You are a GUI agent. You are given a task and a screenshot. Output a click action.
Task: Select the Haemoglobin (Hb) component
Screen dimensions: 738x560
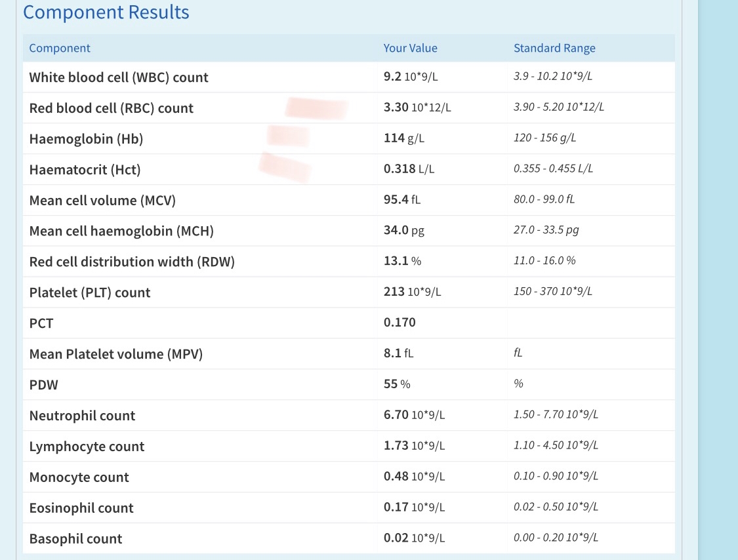(86, 139)
